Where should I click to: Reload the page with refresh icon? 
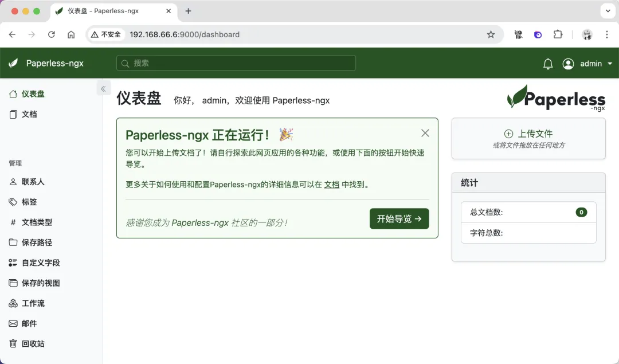tap(52, 35)
